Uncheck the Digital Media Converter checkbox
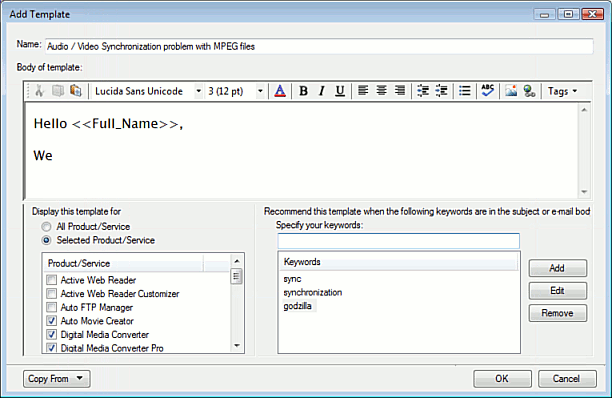612x398 pixels. click(52, 334)
